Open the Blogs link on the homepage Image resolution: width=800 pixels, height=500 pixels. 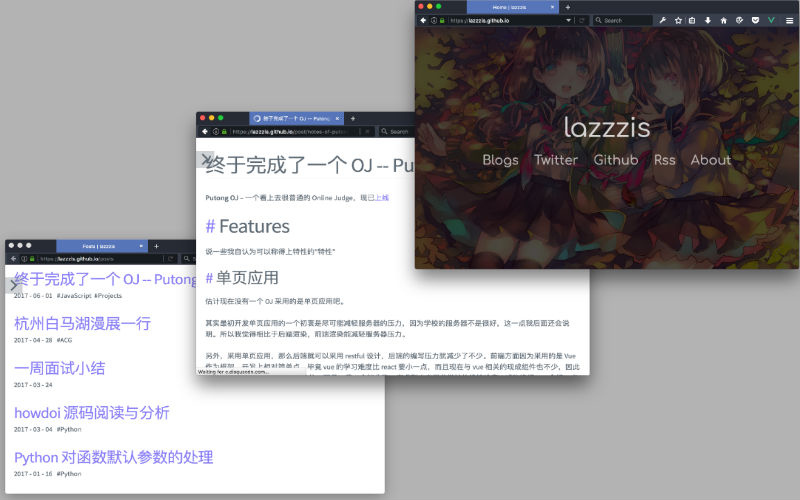pyautogui.click(x=500, y=159)
